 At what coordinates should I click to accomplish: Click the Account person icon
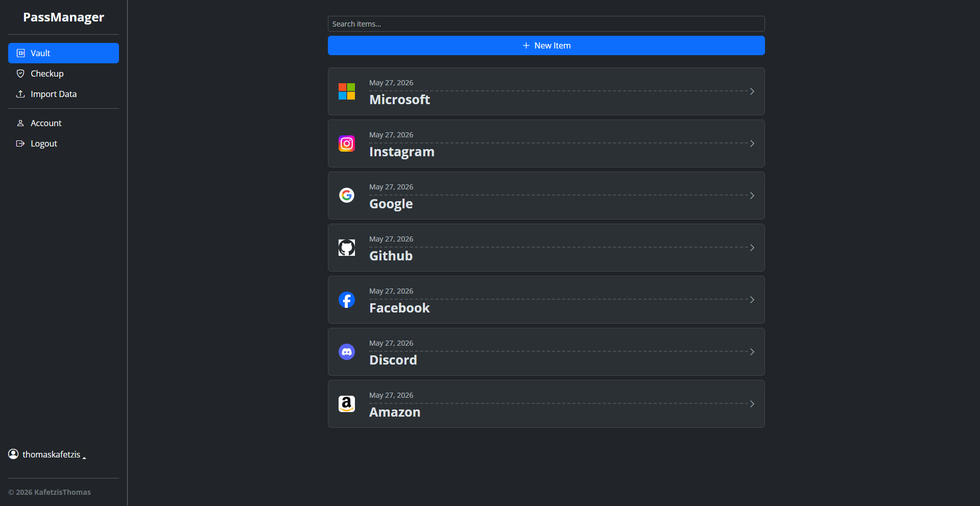(20, 123)
